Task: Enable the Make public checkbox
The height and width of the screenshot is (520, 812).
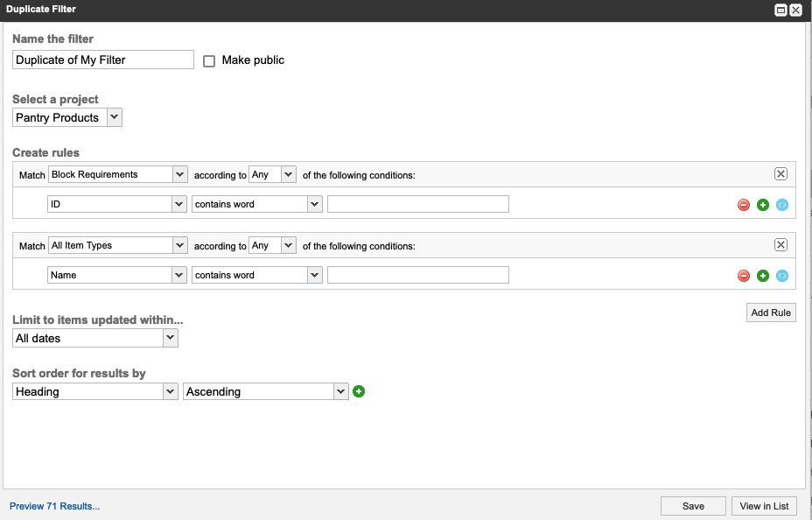Action: click(209, 61)
